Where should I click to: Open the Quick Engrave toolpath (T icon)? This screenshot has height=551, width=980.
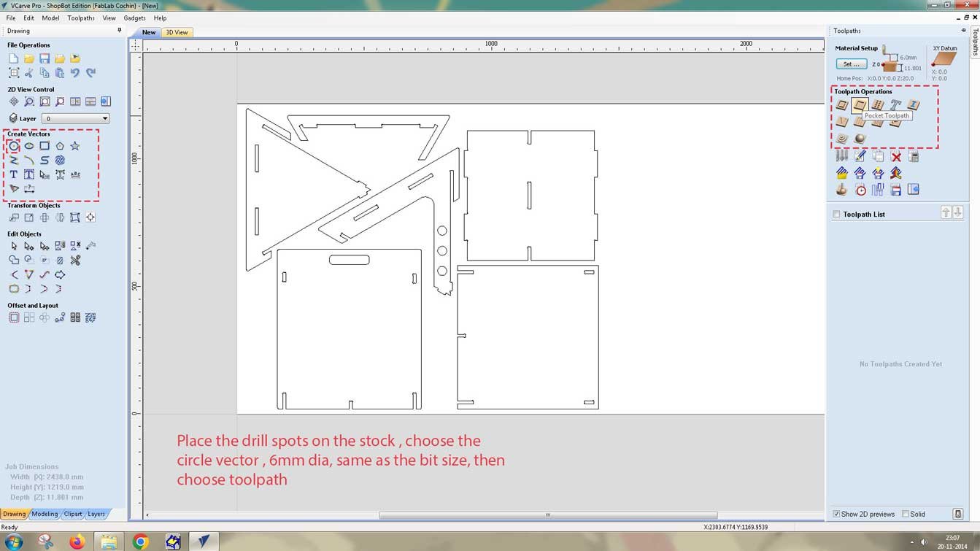point(895,105)
